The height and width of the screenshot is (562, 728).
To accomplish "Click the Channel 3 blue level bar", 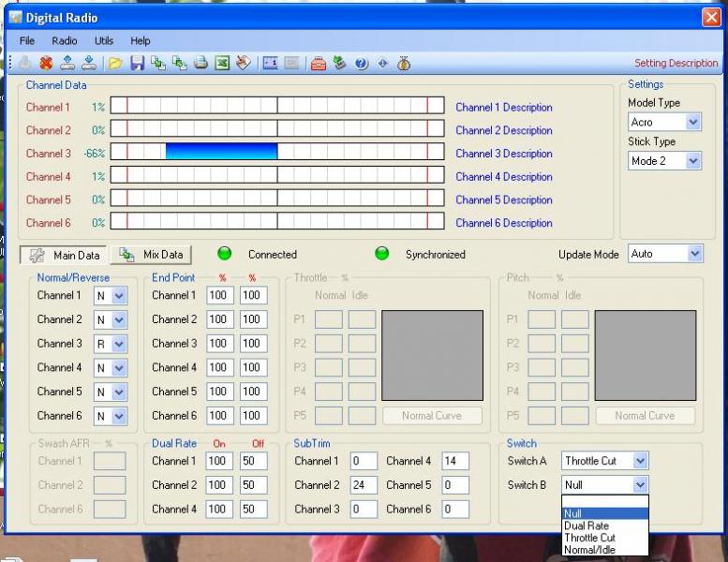I will click(221, 152).
